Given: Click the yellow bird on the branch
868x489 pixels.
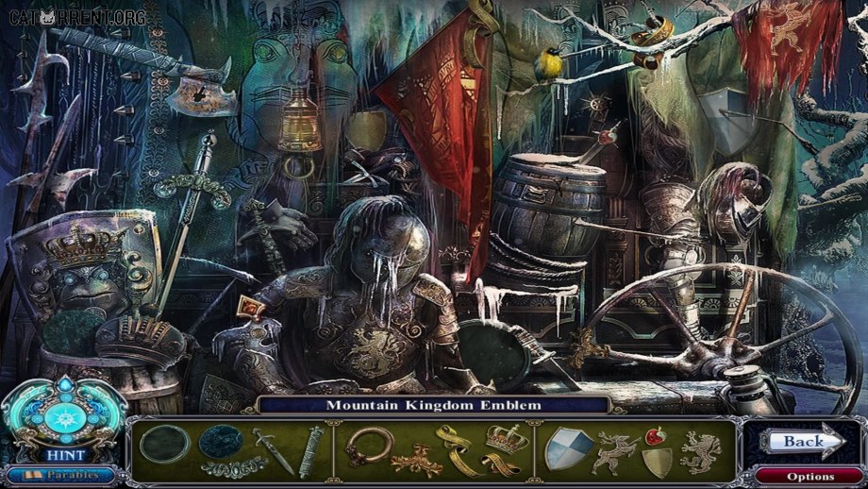Looking at the screenshot, I should pos(548,64).
